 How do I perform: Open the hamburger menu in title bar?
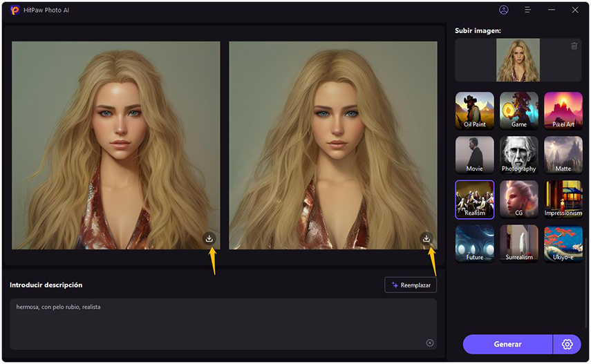[527, 10]
